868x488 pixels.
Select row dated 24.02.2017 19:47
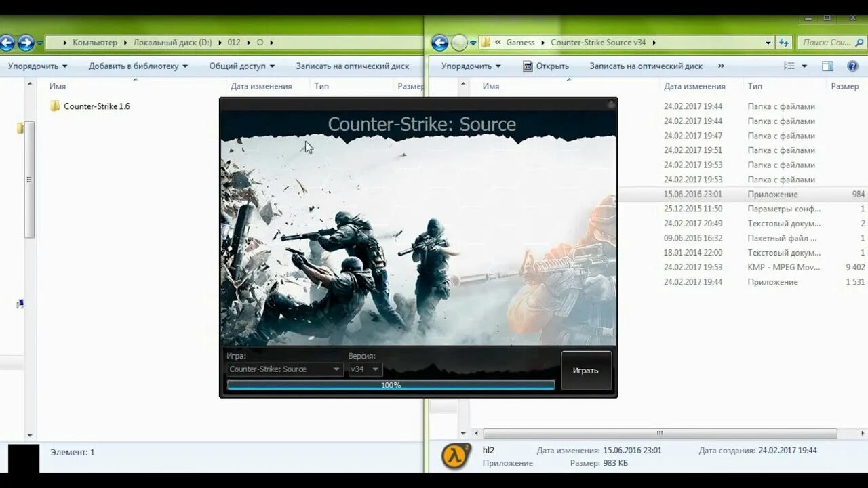click(x=743, y=136)
